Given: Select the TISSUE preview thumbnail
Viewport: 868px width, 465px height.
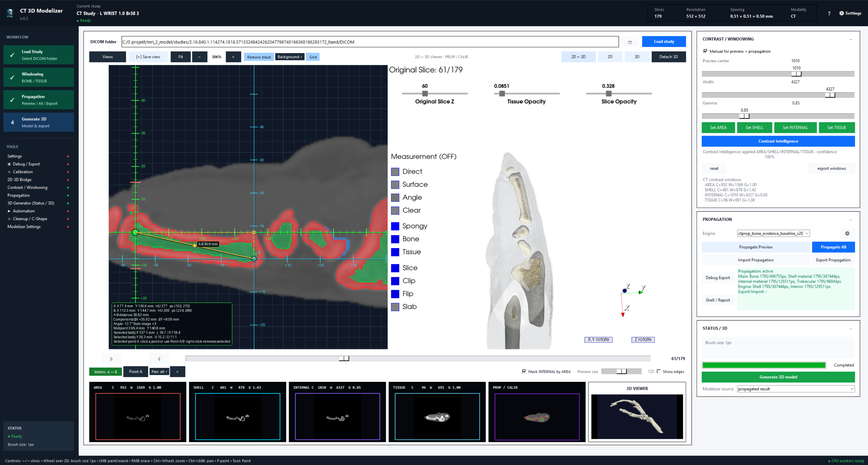Looking at the screenshot, I should point(437,412).
